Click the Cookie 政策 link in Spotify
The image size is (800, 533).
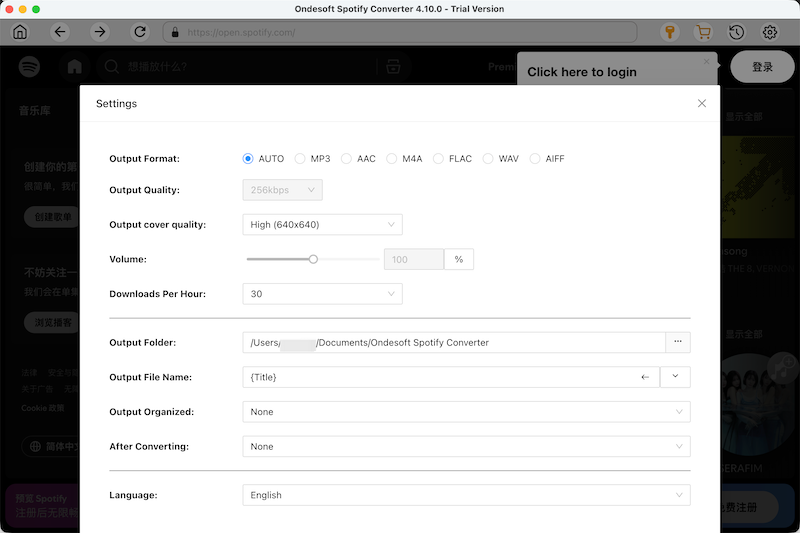[x=43, y=408]
